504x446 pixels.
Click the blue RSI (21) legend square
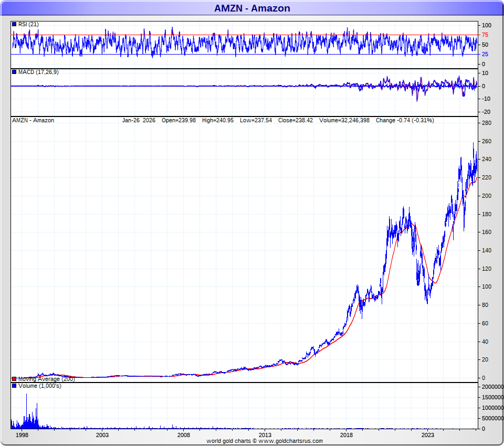click(14, 24)
